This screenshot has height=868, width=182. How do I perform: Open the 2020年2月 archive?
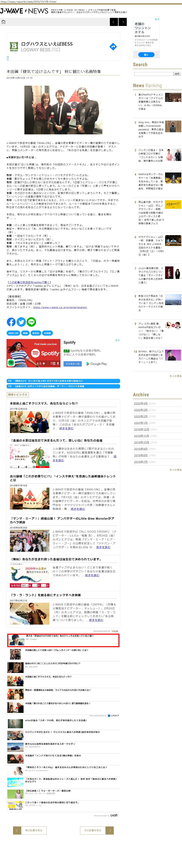point(140,417)
